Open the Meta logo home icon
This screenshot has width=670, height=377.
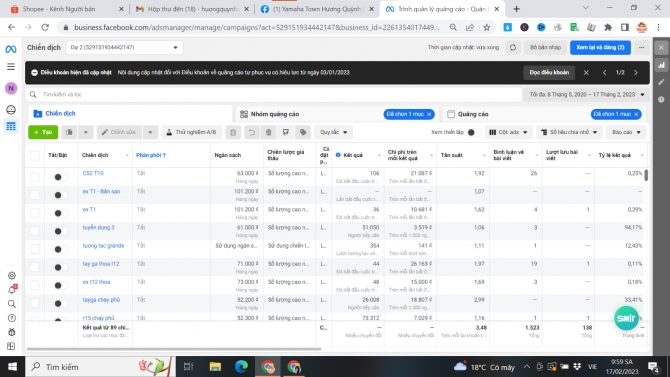pyautogui.click(x=11, y=49)
